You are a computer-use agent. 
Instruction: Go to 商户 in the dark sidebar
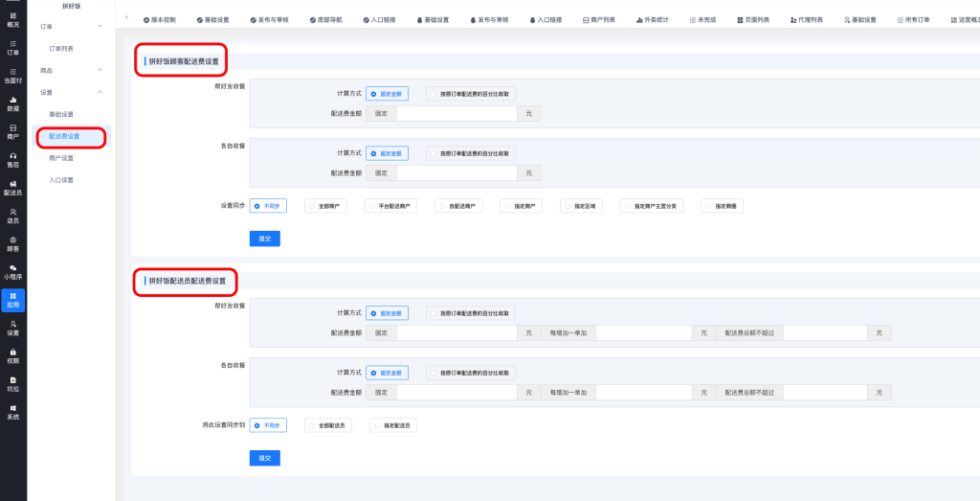[x=12, y=131]
